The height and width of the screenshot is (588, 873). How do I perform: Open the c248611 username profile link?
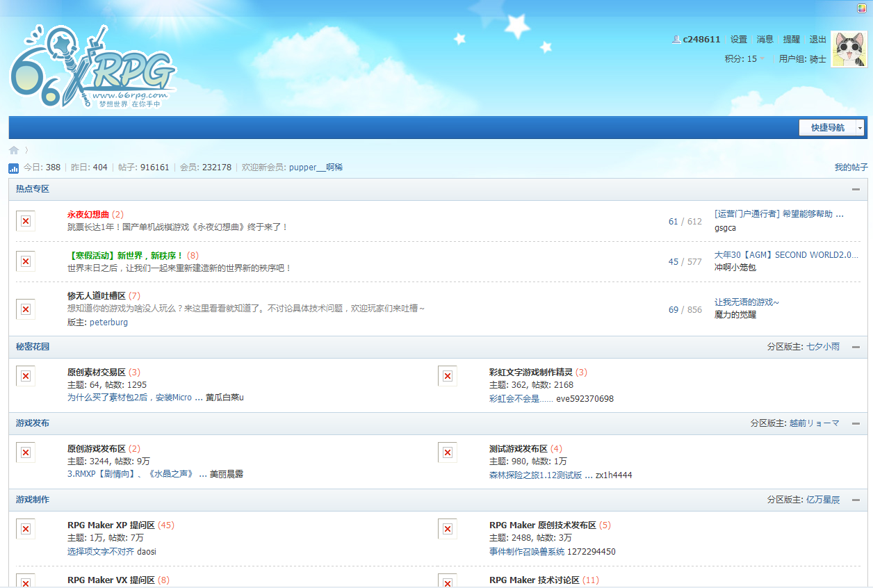(702, 40)
